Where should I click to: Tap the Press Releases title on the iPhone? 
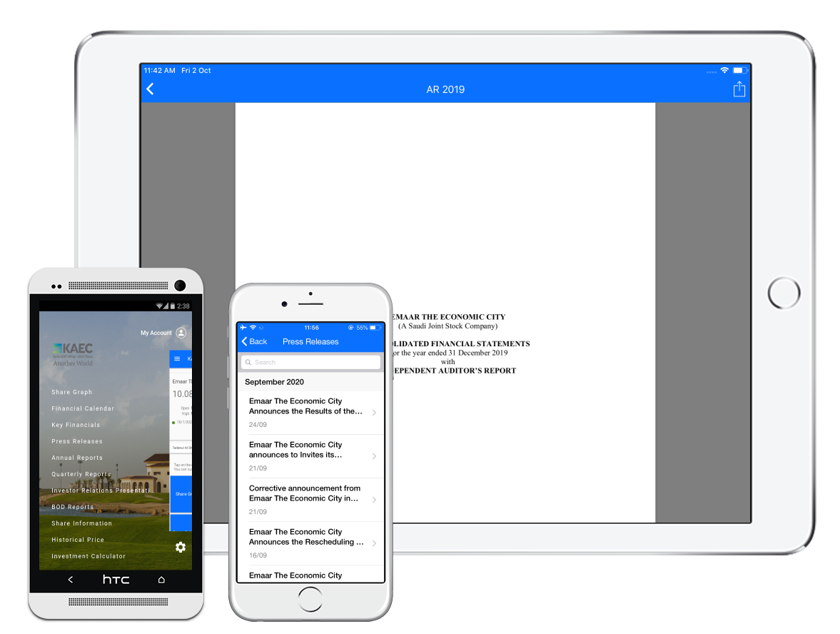click(310, 341)
